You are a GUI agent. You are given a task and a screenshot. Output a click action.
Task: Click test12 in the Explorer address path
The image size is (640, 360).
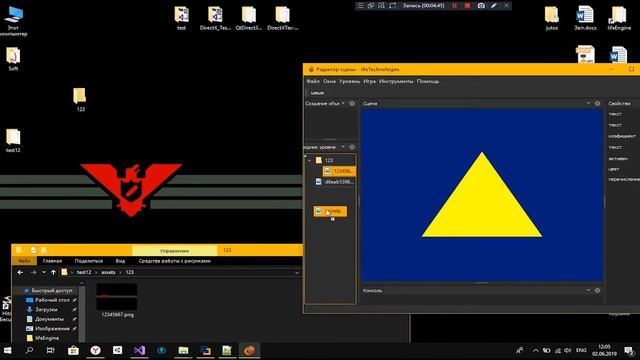click(x=84, y=272)
